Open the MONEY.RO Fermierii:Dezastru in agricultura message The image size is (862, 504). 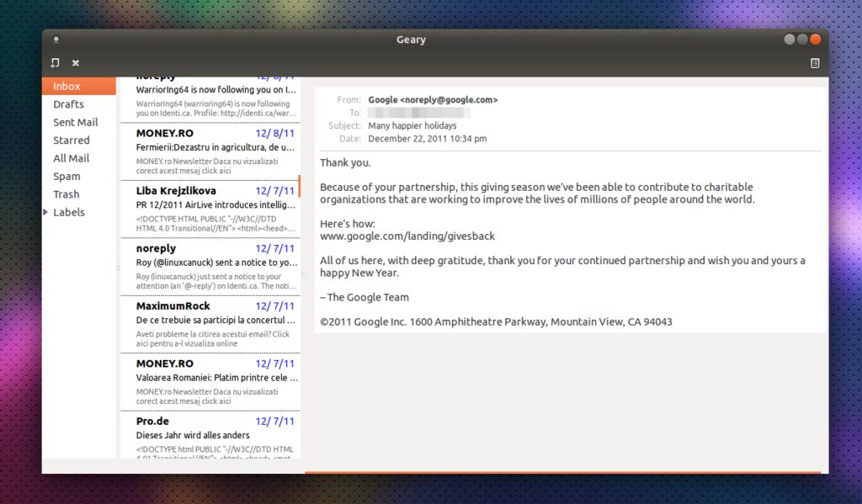click(210, 151)
